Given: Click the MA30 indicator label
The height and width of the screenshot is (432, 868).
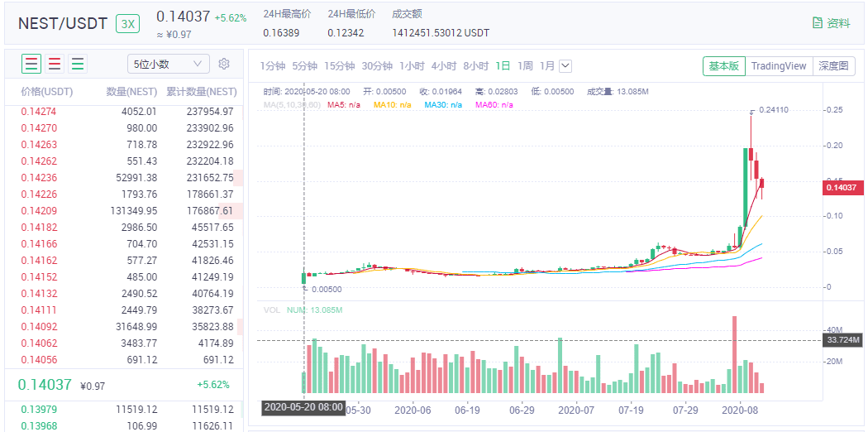Looking at the screenshot, I should 443,104.
